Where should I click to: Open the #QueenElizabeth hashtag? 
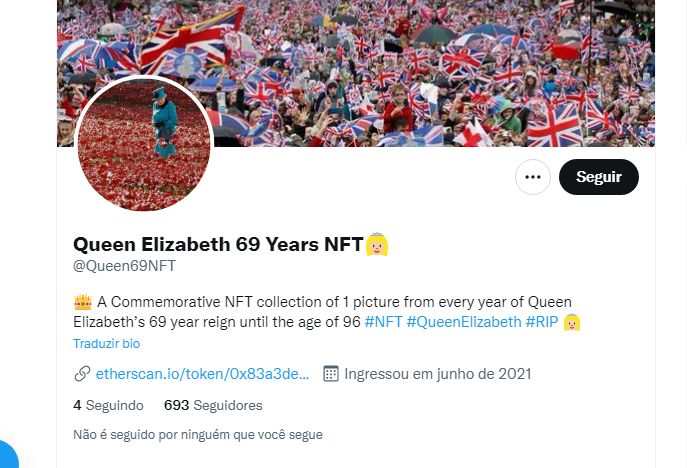[x=464, y=322]
